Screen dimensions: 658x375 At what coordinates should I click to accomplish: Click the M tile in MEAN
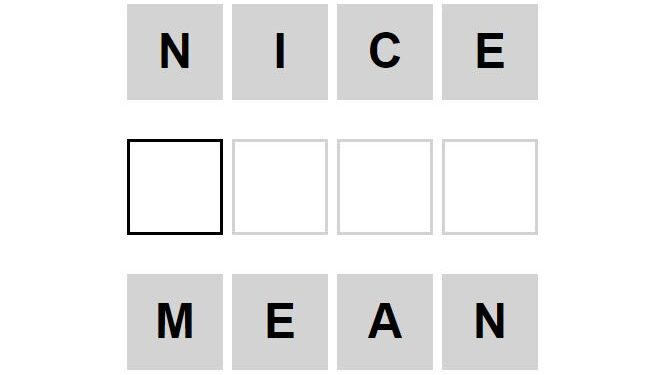(x=175, y=322)
